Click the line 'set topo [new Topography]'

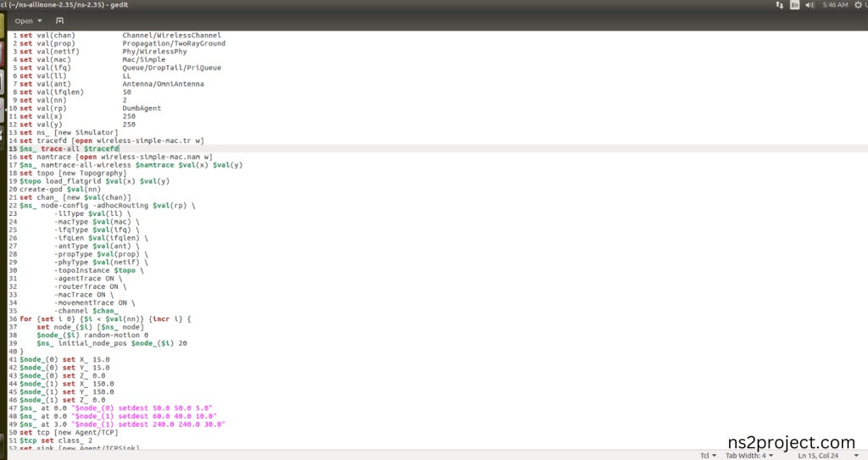point(73,174)
